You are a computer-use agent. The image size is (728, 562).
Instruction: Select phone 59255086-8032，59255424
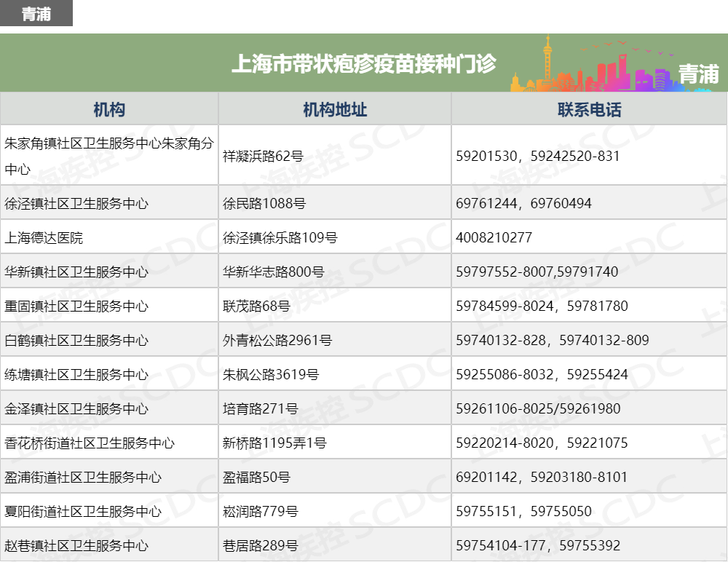[542, 374]
